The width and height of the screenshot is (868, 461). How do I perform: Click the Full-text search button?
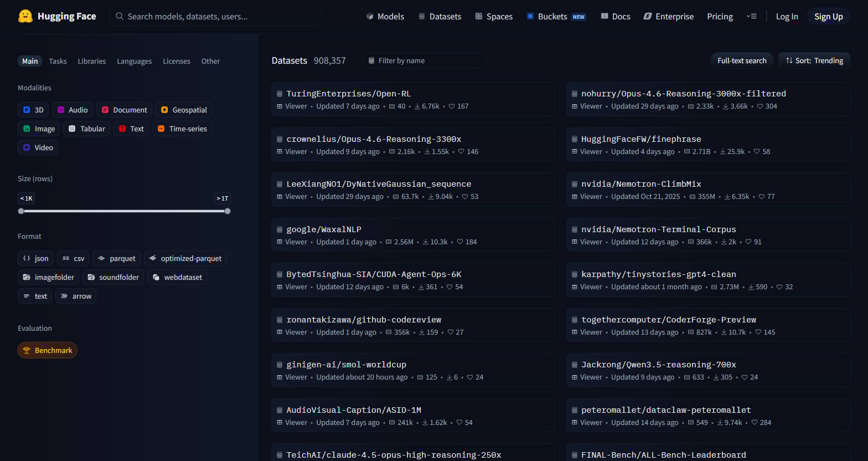pos(742,60)
